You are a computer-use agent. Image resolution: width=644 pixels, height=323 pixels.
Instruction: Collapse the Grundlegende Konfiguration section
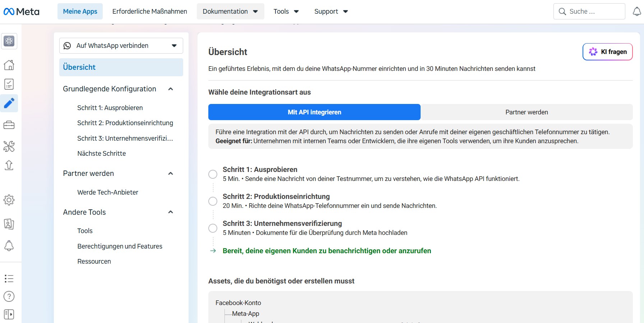pyautogui.click(x=171, y=89)
